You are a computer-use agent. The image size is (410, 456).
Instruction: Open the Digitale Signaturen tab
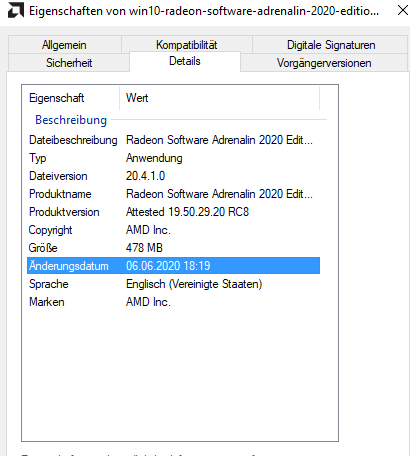coord(331,45)
